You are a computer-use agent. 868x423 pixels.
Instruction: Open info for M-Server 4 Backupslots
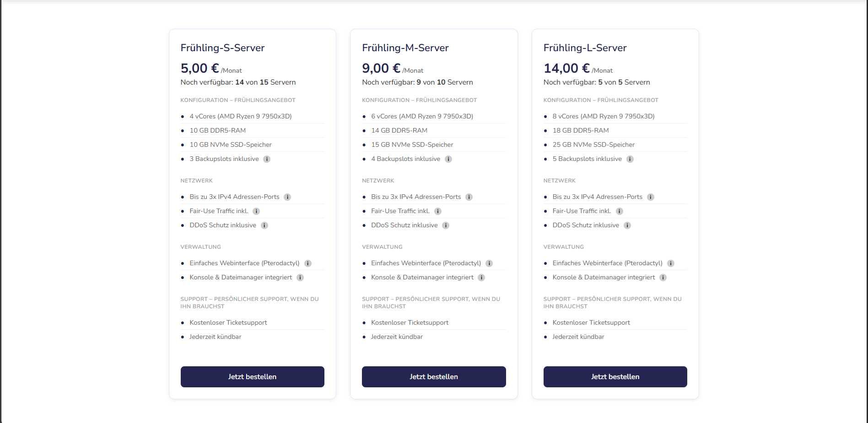pos(448,159)
